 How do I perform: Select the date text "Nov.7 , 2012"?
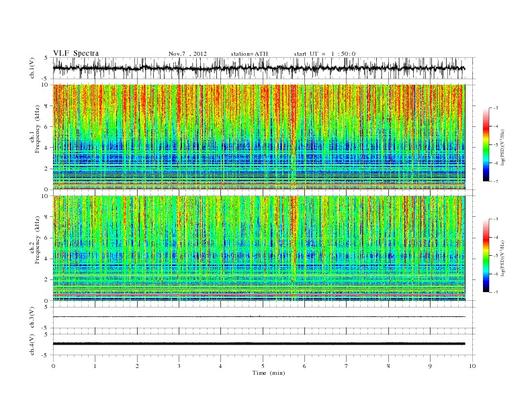click(187, 54)
